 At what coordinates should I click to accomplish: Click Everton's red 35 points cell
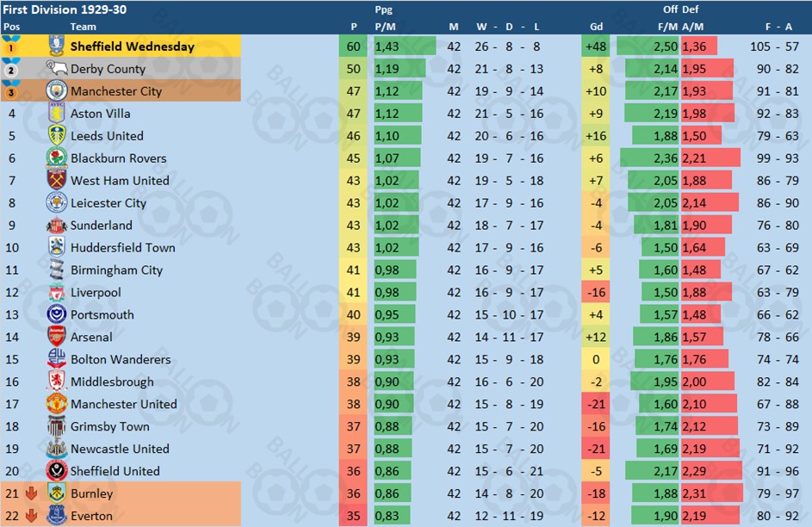pyautogui.click(x=353, y=516)
